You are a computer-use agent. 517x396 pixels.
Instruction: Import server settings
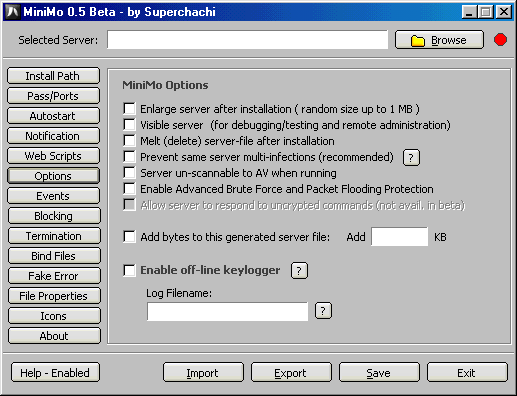point(203,372)
